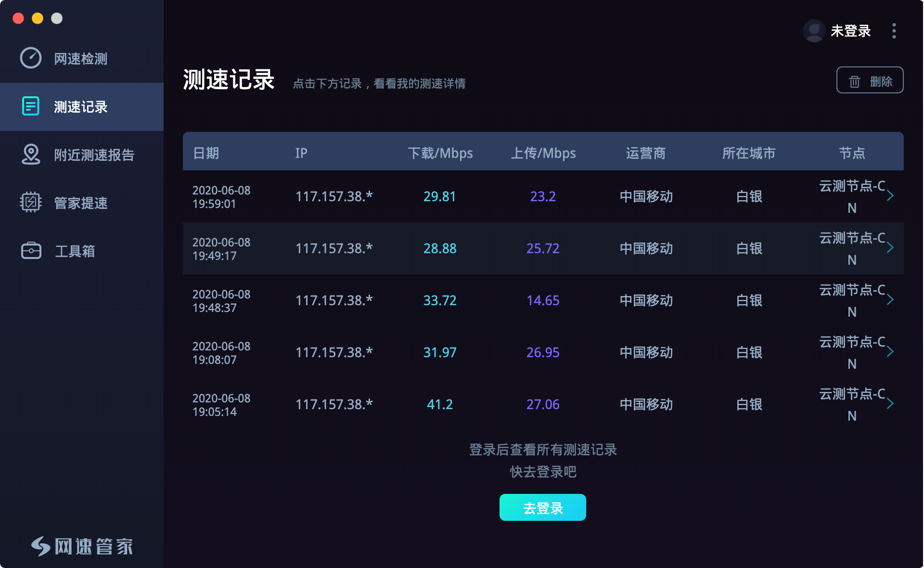Click the 去登录 login button

click(542, 507)
